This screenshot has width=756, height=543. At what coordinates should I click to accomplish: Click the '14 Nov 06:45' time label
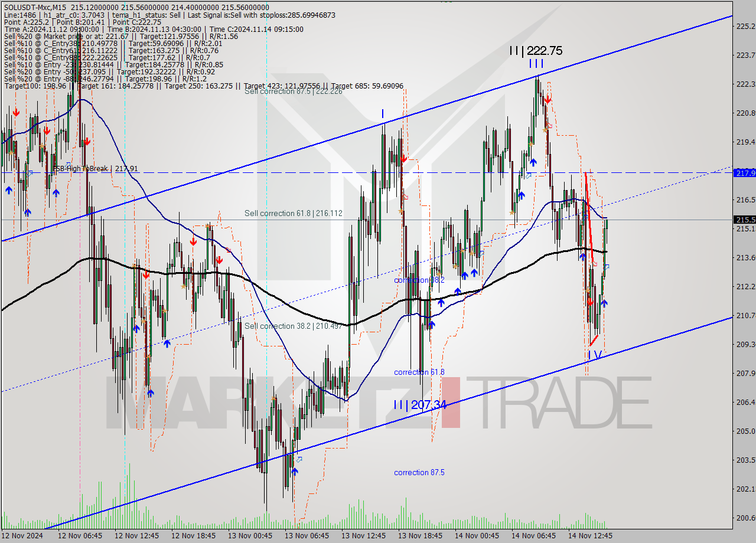[x=535, y=536]
